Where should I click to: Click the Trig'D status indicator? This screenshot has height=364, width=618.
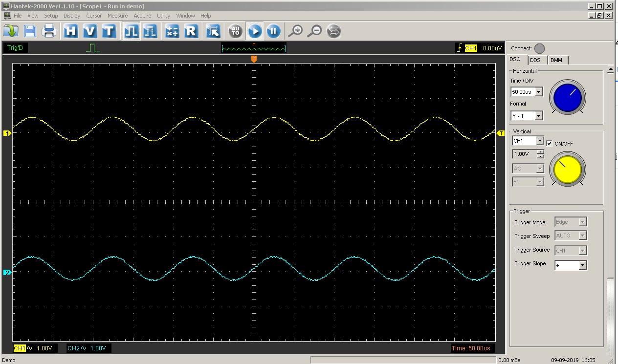(x=16, y=48)
